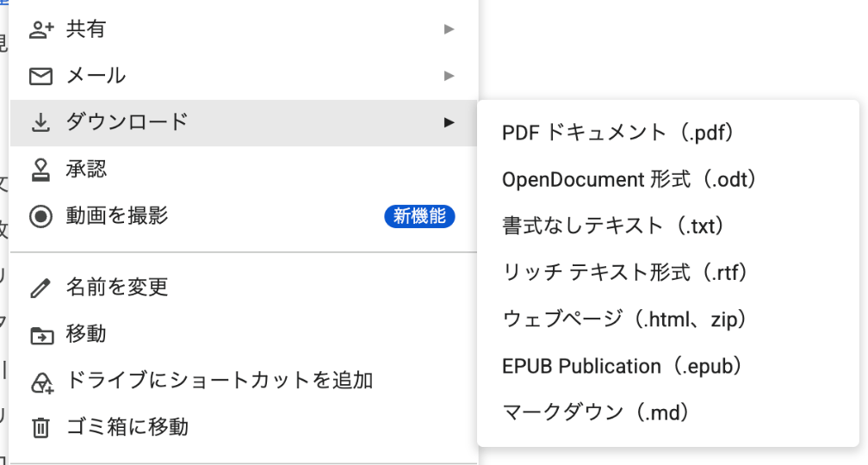Select ドライブにショートカットを追加 item
Image resolution: width=868 pixels, height=465 pixels.
pos(243,381)
